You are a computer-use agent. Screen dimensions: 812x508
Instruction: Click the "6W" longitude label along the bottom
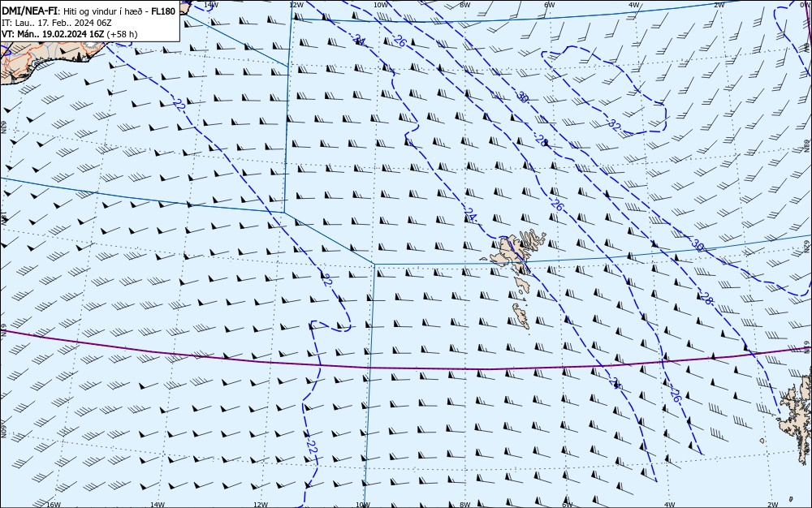[x=568, y=505]
